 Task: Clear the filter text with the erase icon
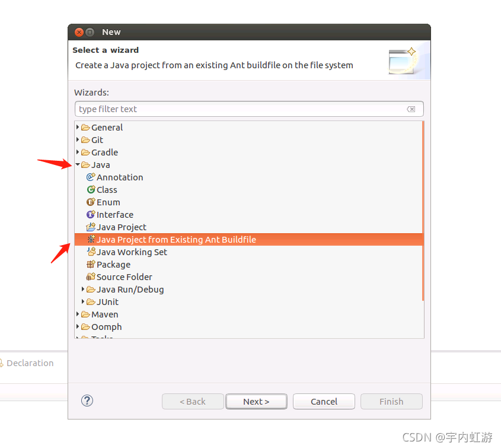[411, 109]
